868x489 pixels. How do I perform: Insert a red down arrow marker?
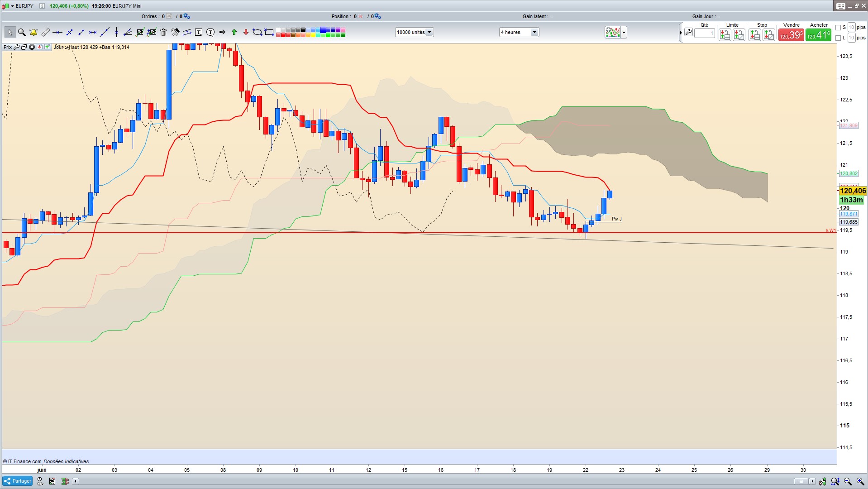(x=246, y=32)
